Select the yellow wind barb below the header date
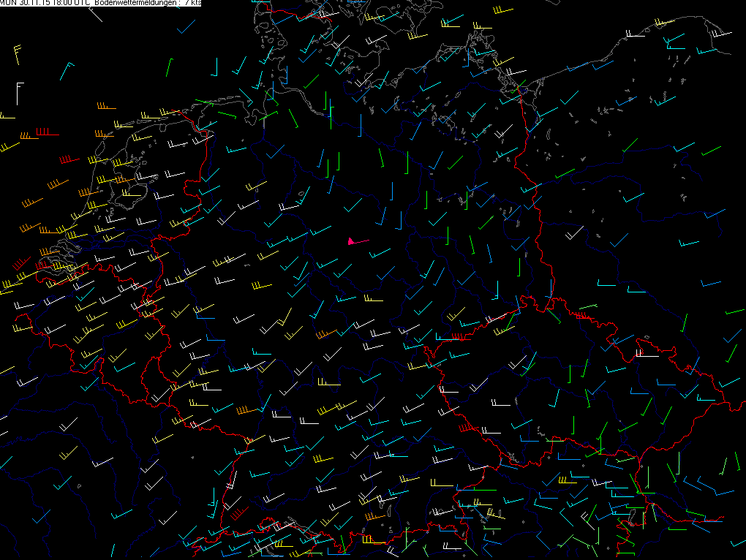746x560 pixels. [17, 54]
